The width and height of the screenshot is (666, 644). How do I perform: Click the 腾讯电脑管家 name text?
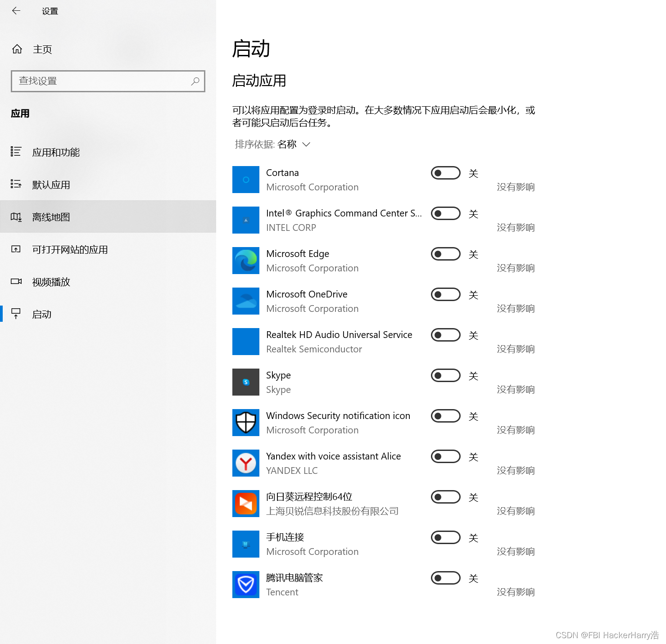click(294, 578)
